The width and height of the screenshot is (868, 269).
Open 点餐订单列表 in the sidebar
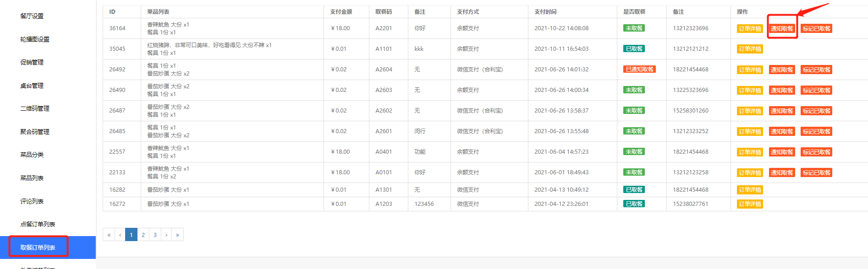[x=38, y=224]
